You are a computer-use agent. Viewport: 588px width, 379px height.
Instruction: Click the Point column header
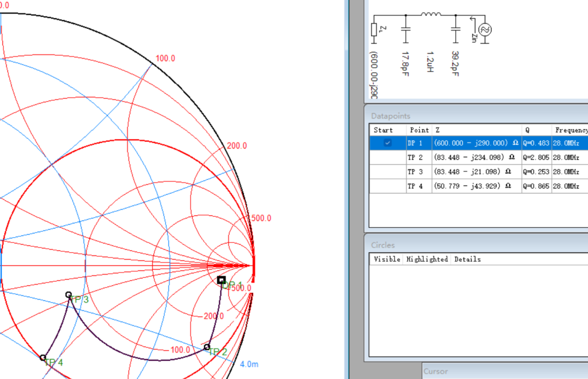pos(419,130)
